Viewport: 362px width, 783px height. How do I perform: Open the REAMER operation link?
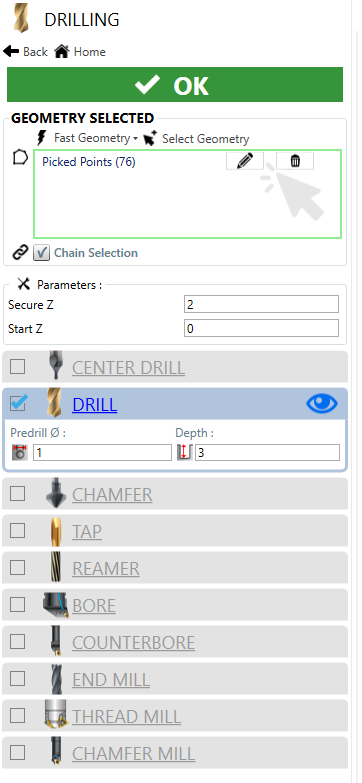point(106,568)
